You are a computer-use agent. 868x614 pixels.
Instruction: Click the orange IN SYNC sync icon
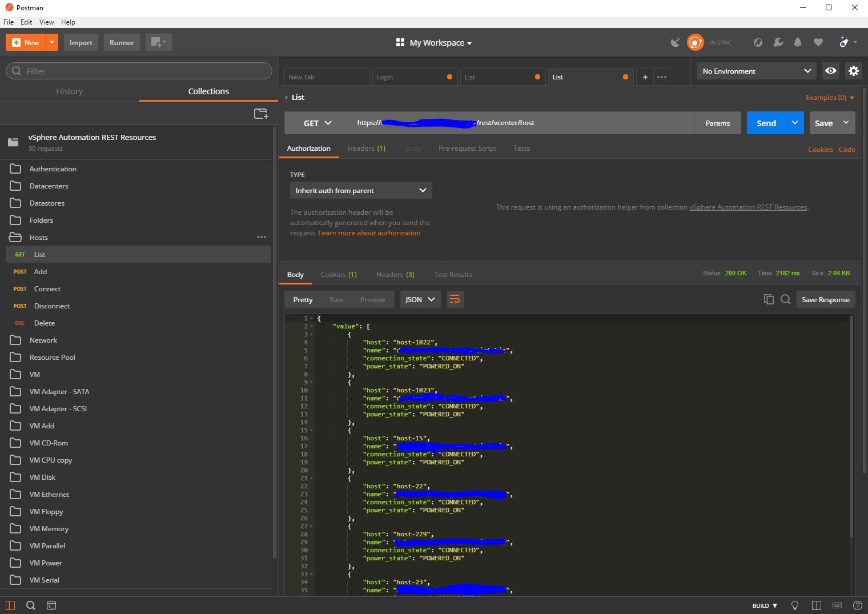click(x=696, y=42)
